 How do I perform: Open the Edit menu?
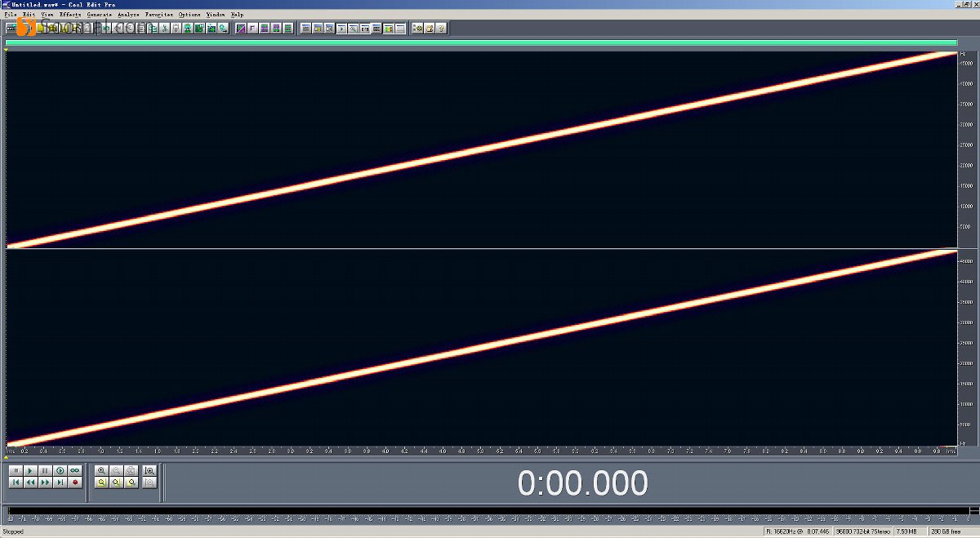click(29, 15)
